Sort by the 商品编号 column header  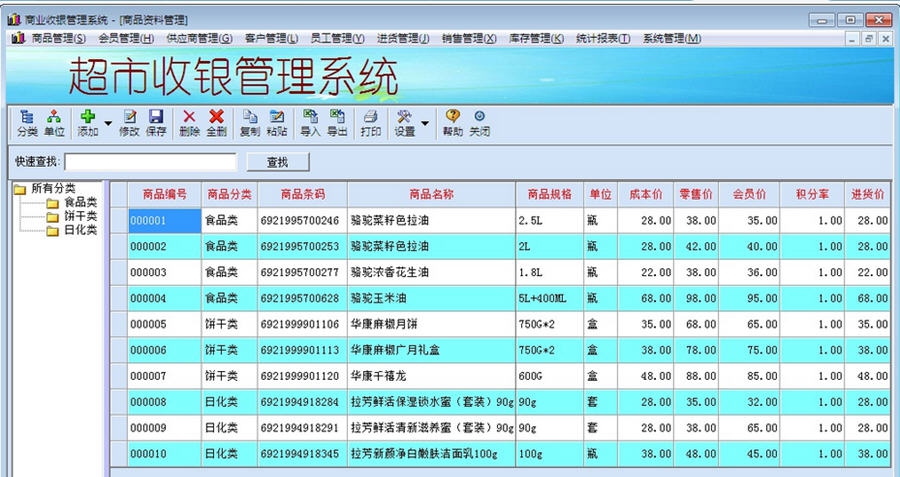tap(165, 195)
